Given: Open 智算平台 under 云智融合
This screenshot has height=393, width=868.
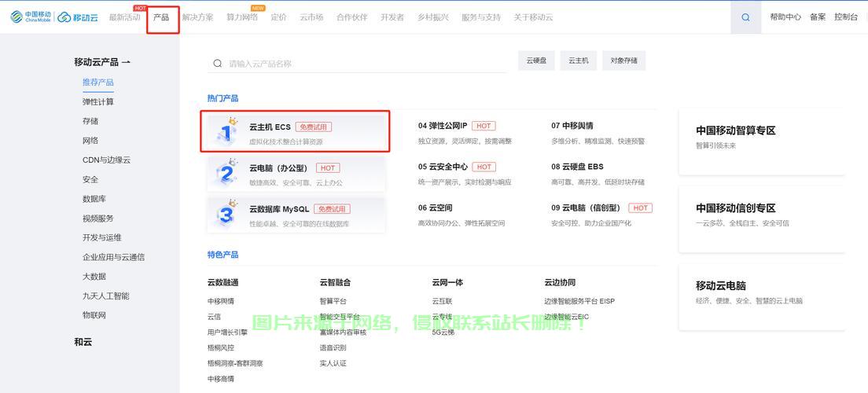Looking at the screenshot, I should [x=333, y=301].
